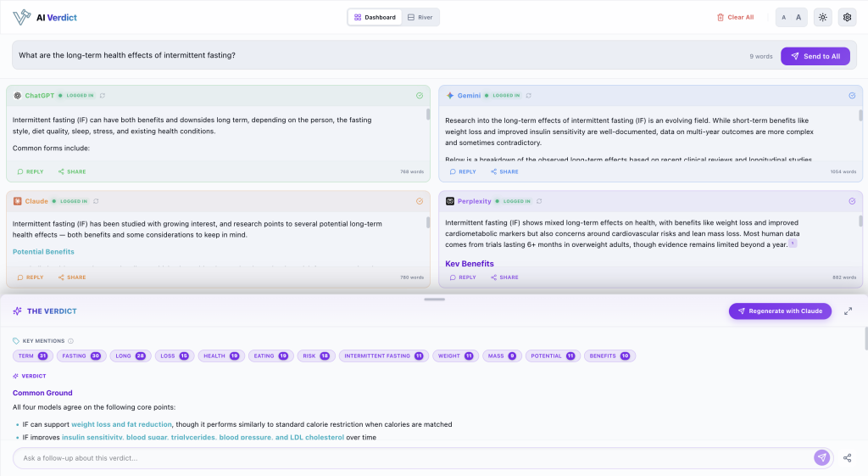Click the Claude panel scrollbar

[x=428, y=222]
